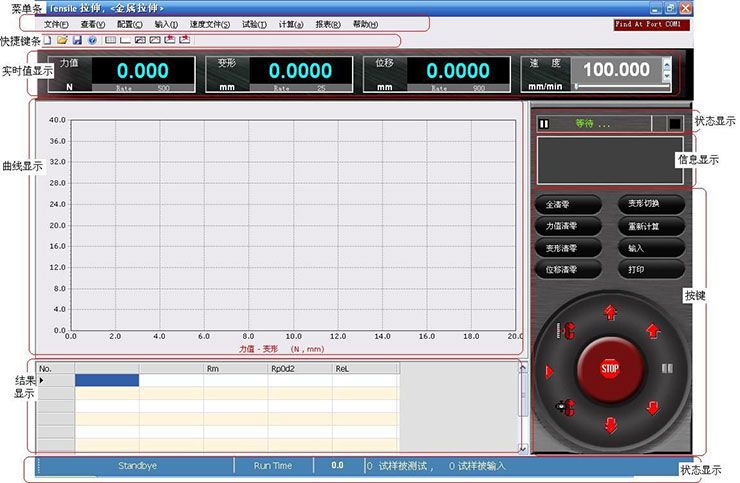
Task: Click the open folder icon in toolbar
Action: pyautogui.click(x=62, y=40)
